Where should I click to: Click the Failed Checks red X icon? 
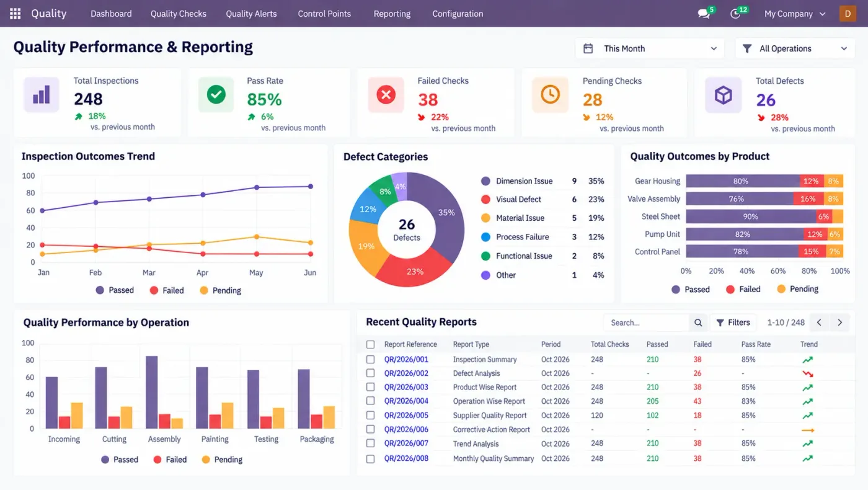click(x=386, y=95)
